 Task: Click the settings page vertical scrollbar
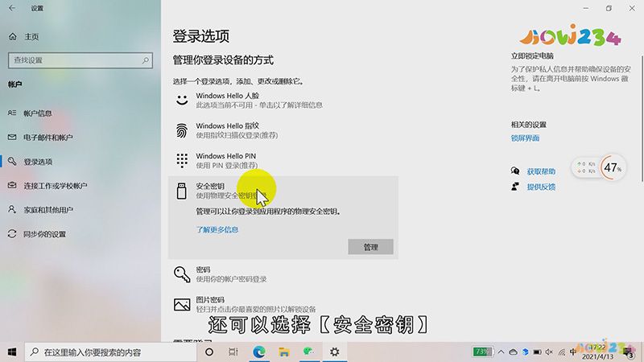[642, 119]
